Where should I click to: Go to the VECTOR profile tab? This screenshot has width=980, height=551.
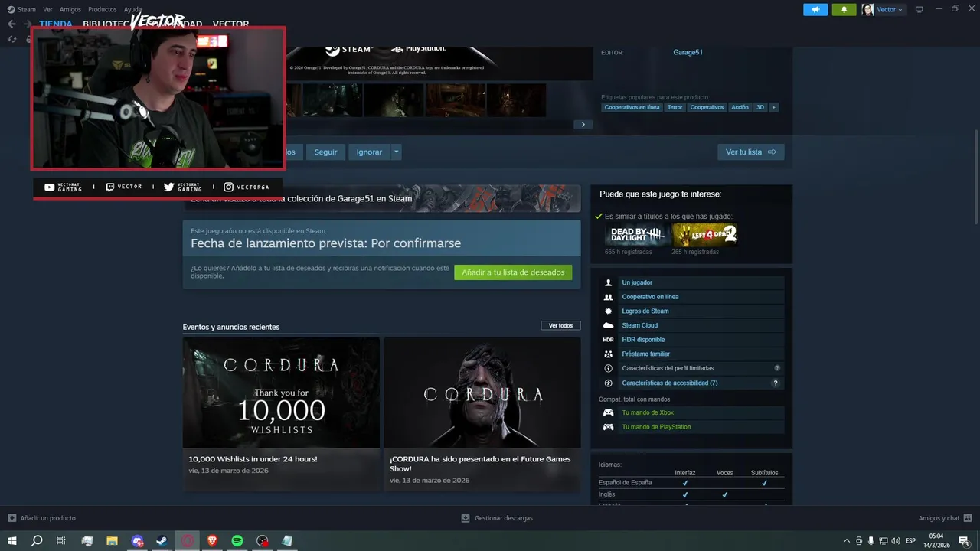click(230, 24)
